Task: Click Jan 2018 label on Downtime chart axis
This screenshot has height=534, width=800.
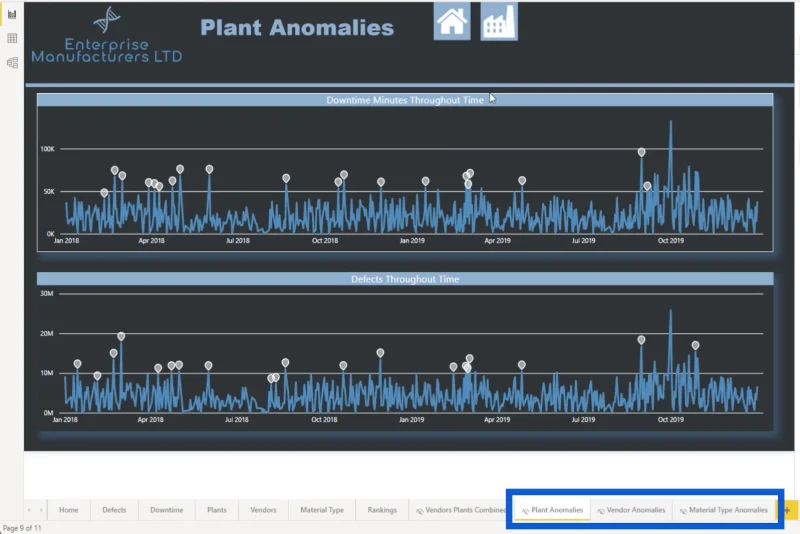Action: click(x=66, y=240)
